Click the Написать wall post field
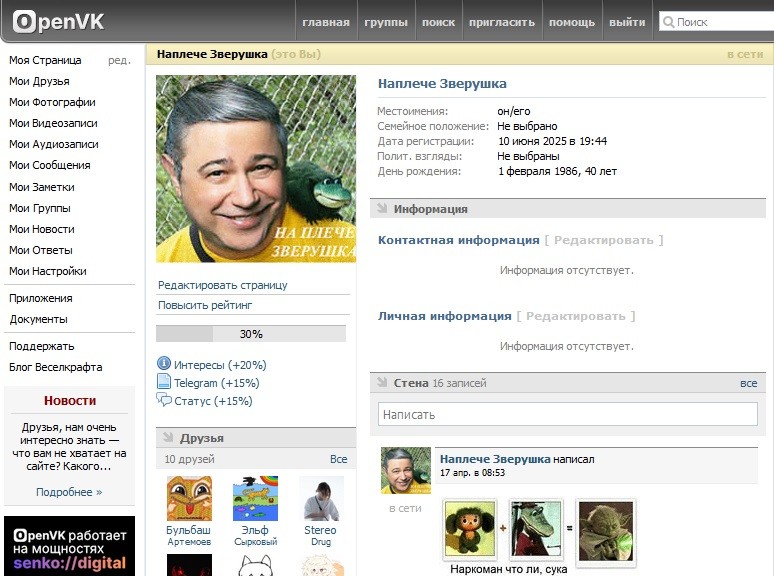Viewport: 774px width, 576px height. [567, 414]
